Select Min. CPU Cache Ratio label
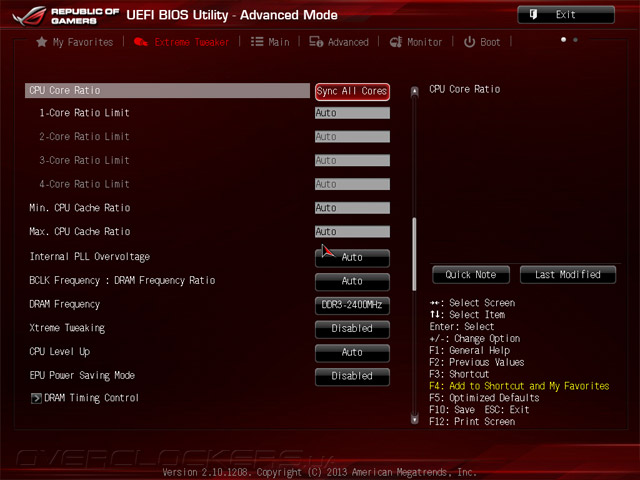Screen dimensions: 640x480 pyautogui.click(x=80, y=208)
